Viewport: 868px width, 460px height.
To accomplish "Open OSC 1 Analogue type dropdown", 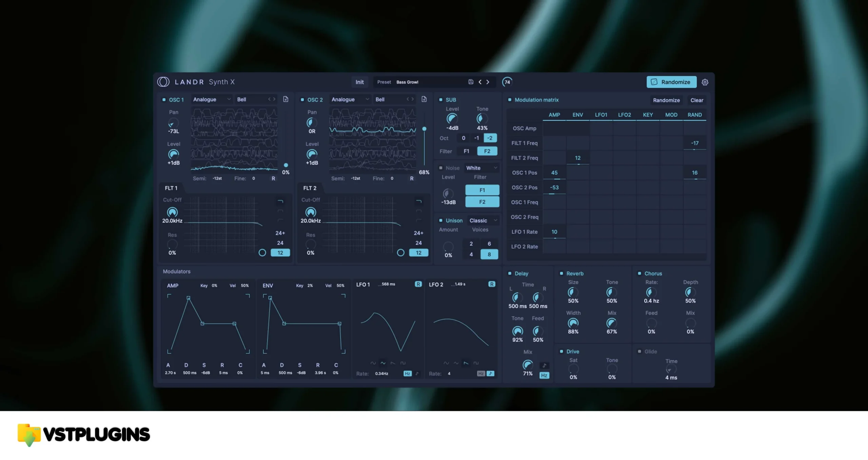I will [x=212, y=99].
